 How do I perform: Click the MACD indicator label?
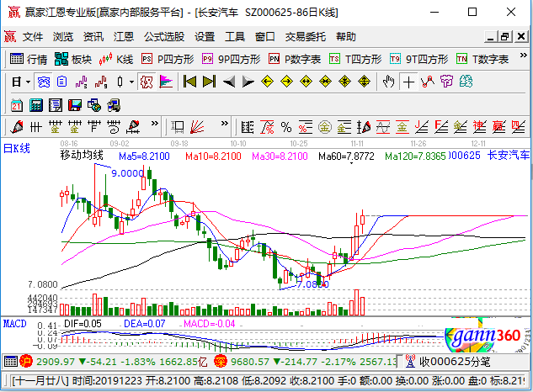click(x=14, y=323)
